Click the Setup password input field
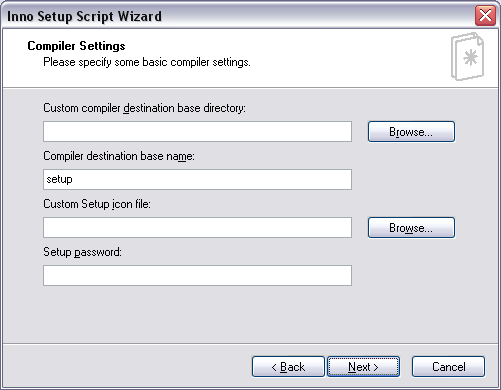Screen dimensions: 501x390 click(x=197, y=276)
